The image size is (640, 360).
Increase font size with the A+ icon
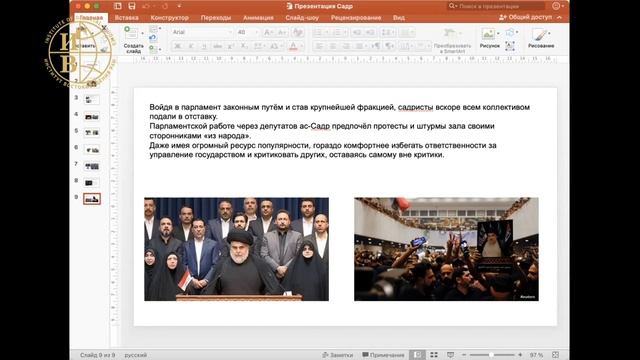pos(269,32)
